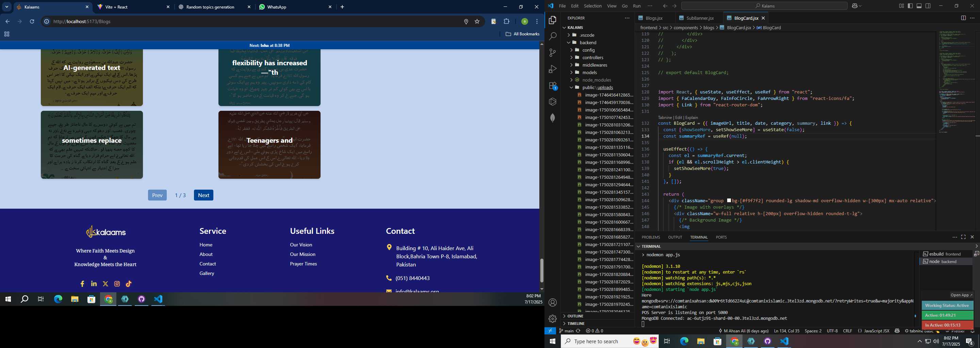Switch to the PORTS panel tab
The height and width of the screenshot is (348, 980).
[721, 237]
